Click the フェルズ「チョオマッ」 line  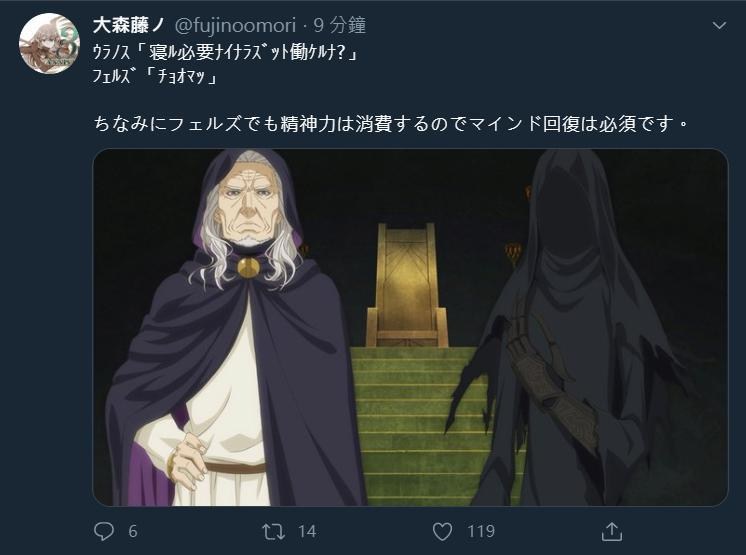click(x=155, y=76)
